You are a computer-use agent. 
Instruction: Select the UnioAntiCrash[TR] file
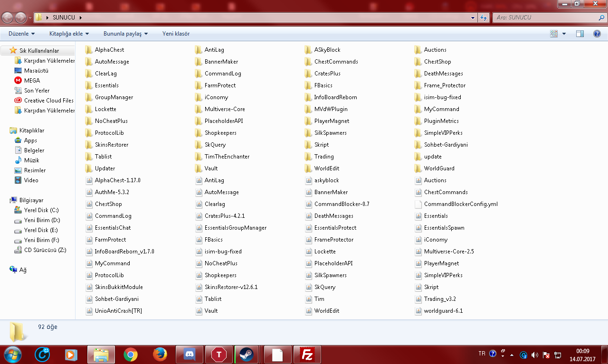(114, 311)
